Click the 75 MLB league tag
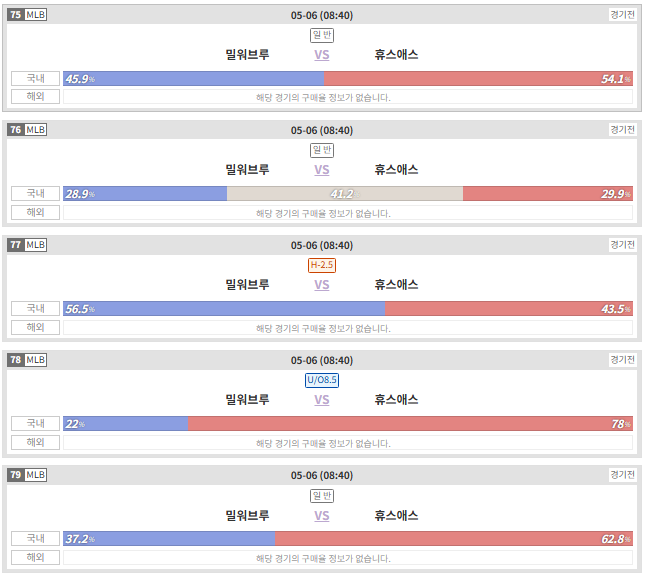 click(x=27, y=15)
